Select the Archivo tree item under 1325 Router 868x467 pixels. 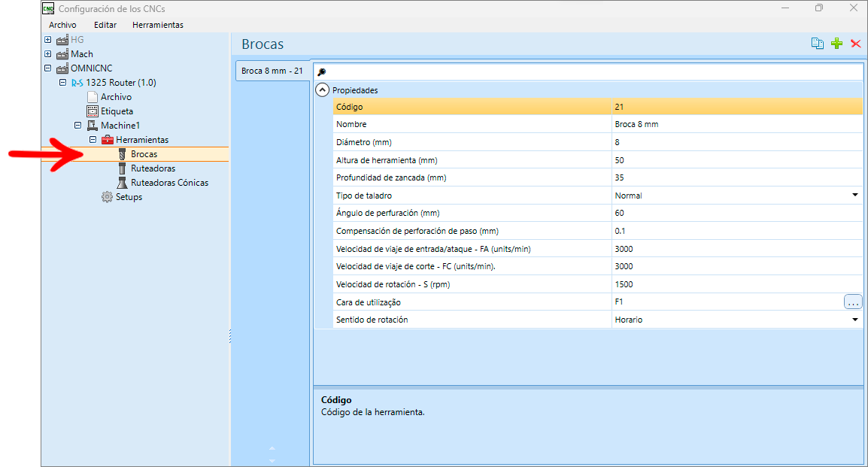coord(117,97)
